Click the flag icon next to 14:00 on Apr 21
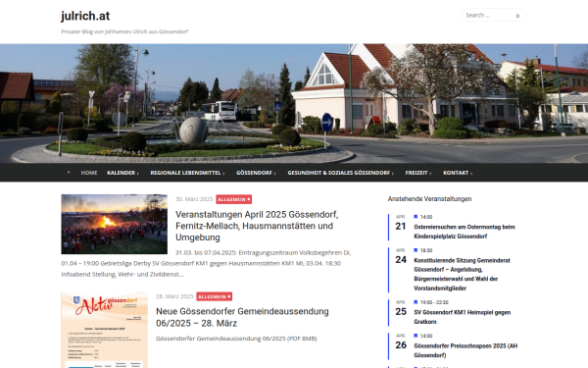The height and width of the screenshot is (368, 588). coord(416,217)
